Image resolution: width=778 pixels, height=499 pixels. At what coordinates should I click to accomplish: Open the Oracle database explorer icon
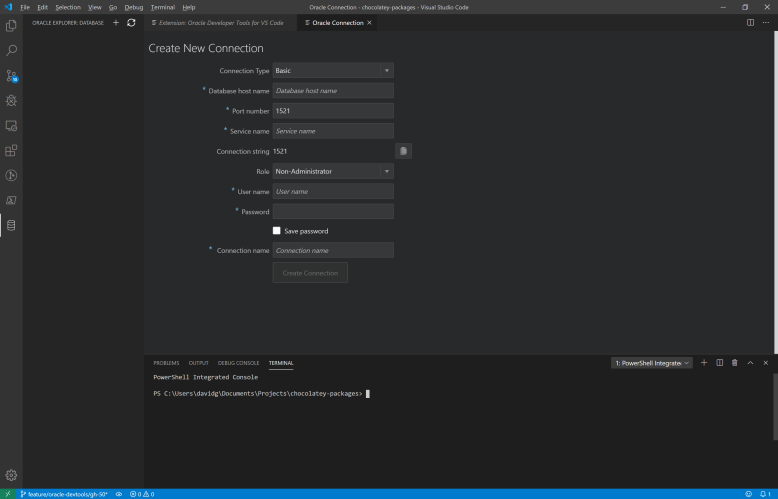coord(11,225)
